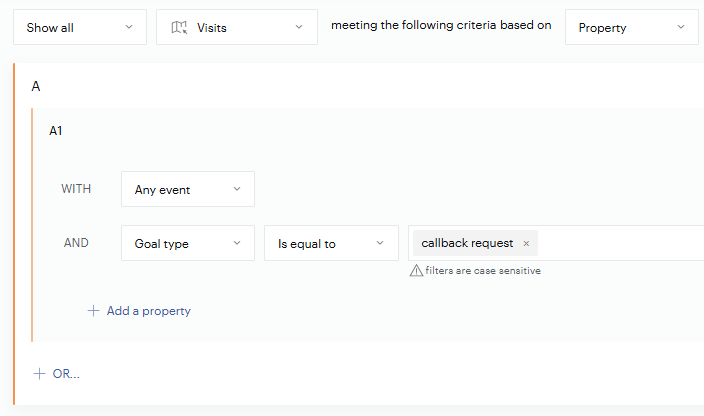This screenshot has height=416, width=704.
Task: Click the "Add a property" link
Action: [x=148, y=311]
